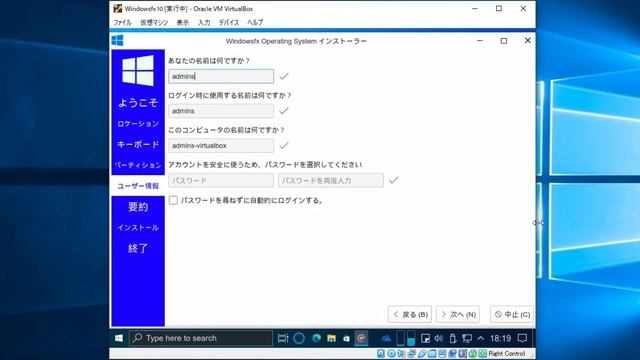Select 要約 step in sidebar
The width and height of the screenshot is (640, 360).
(138, 207)
